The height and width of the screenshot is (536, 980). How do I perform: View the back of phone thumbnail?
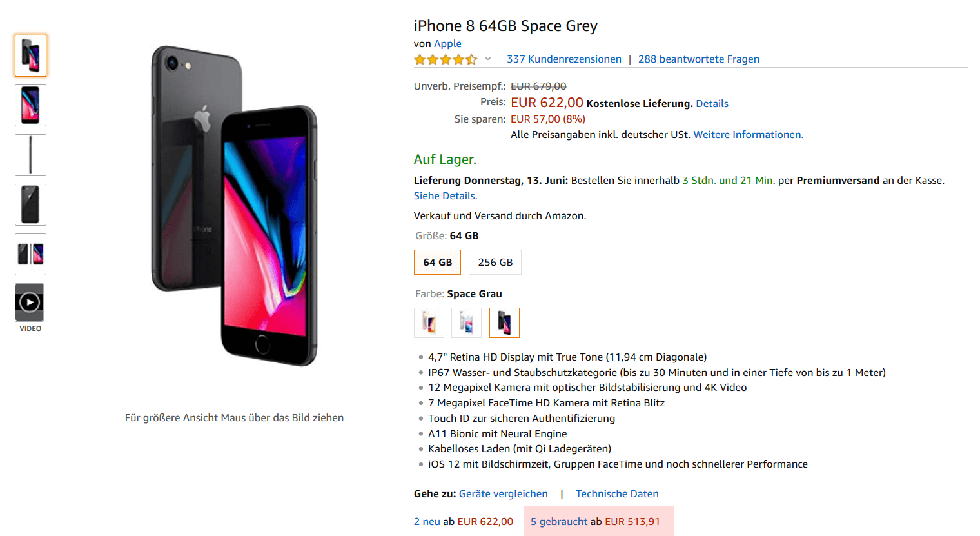point(30,204)
